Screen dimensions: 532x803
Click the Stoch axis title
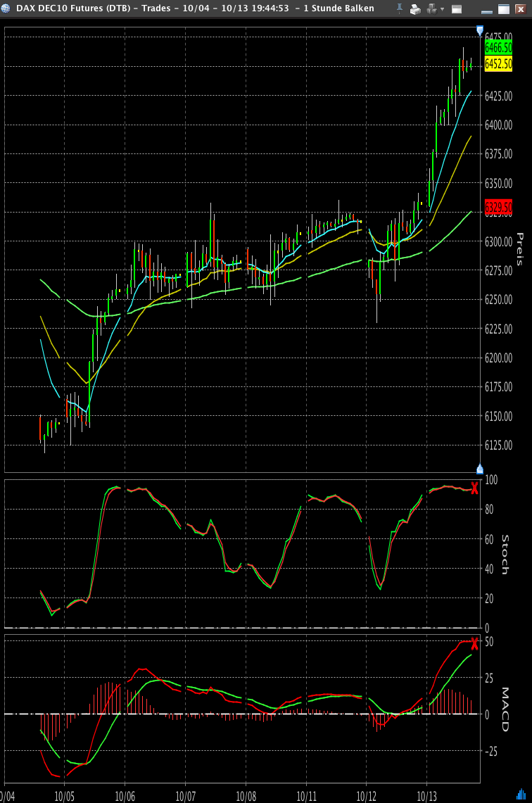coord(505,555)
